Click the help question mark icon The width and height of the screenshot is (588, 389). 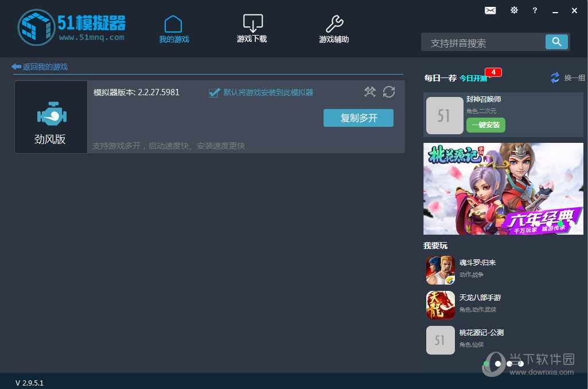click(x=535, y=10)
